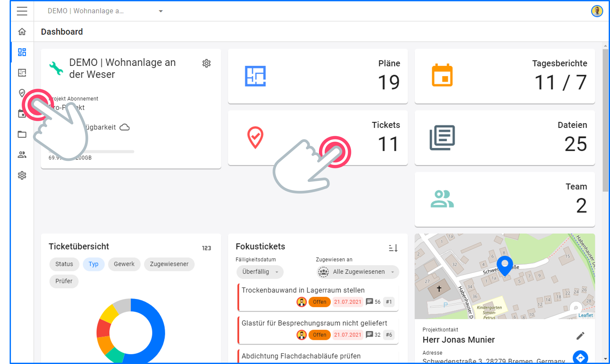This screenshot has width=610, height=364.
Task: Expand the project selector dropdown
Action: [x=160, y=11]
